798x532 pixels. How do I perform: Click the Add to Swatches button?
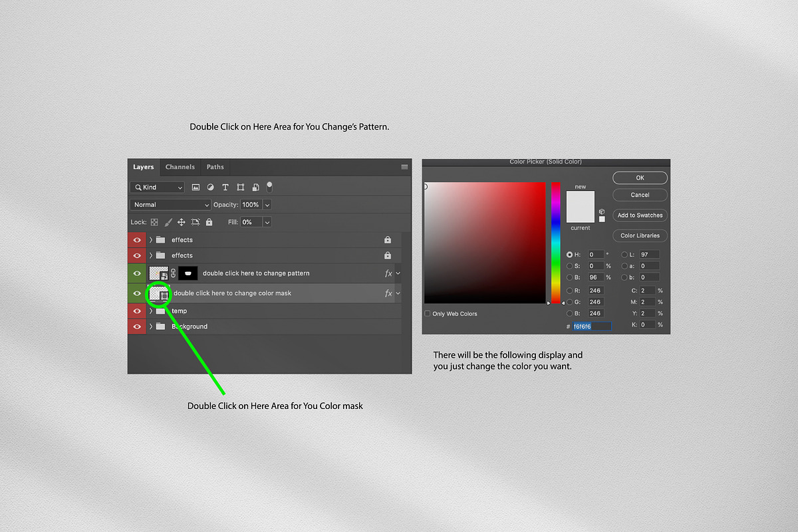[640, 215]
